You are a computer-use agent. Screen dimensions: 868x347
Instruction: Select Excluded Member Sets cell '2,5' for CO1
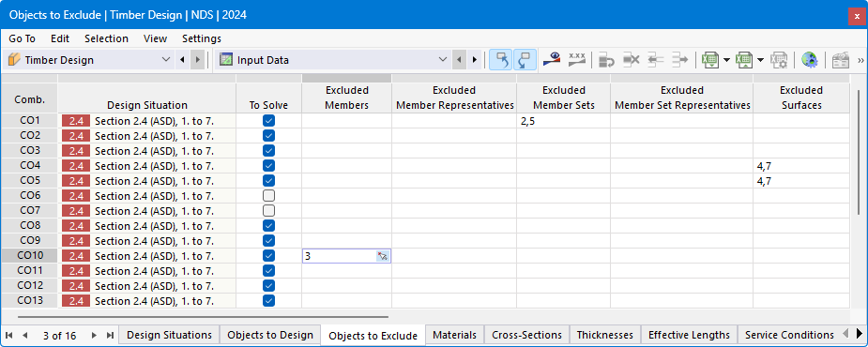[x=564, y=121]
